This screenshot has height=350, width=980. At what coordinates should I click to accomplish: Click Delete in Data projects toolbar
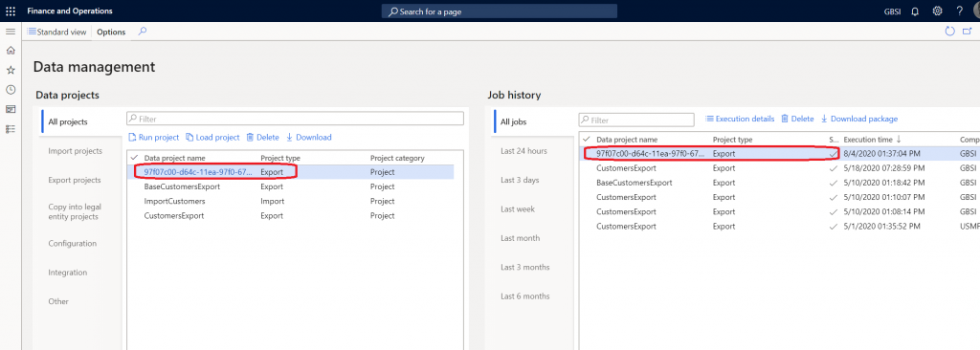pos(262,138)
